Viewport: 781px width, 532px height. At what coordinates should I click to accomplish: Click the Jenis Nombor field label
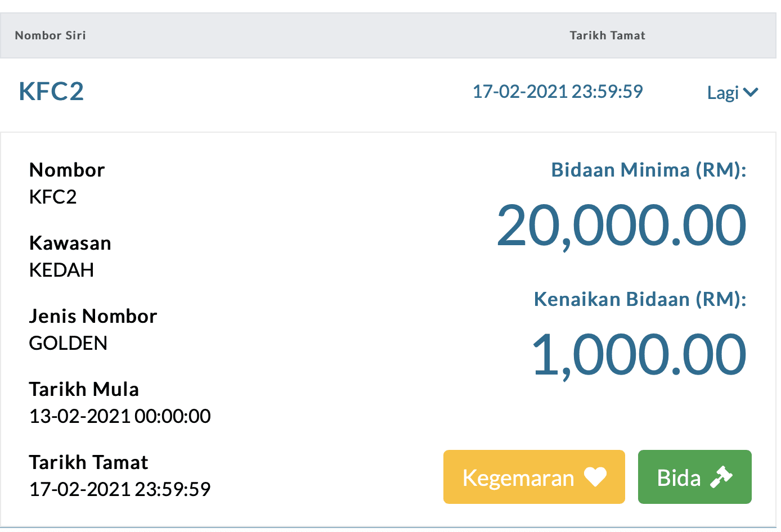tap(93, 316)
